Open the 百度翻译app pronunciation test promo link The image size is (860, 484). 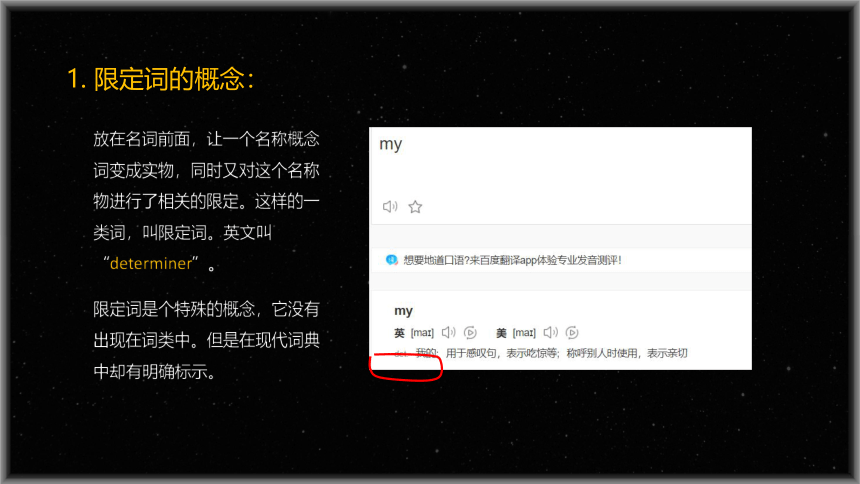(512, 260)
